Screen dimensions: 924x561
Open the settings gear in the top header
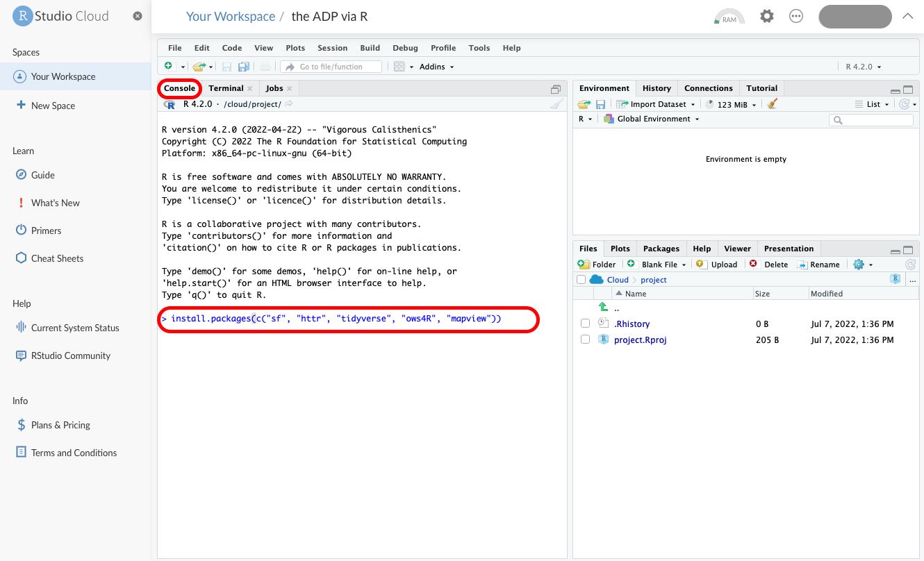pos(767,16)
